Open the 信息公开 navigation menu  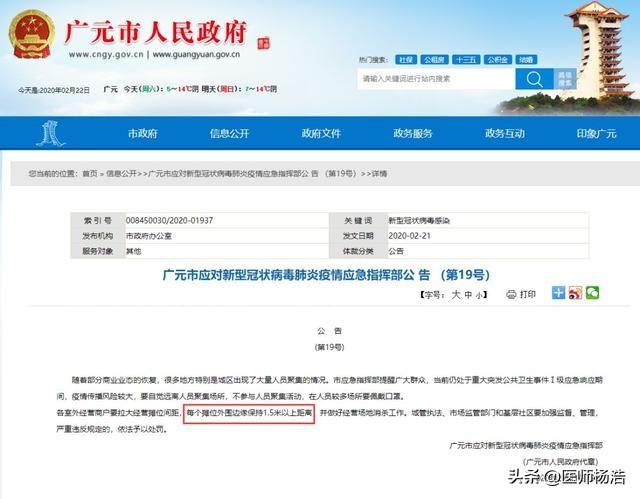[x=229, y=134]
